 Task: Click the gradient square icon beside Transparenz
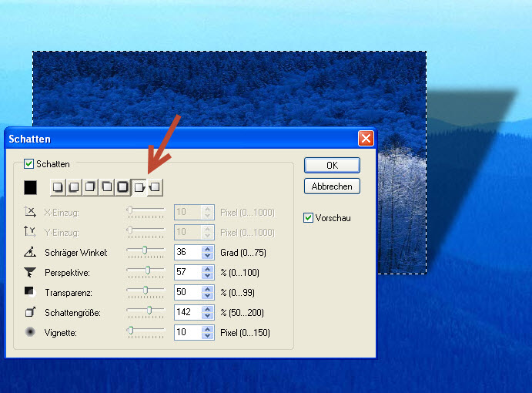(x=30, y=292)
